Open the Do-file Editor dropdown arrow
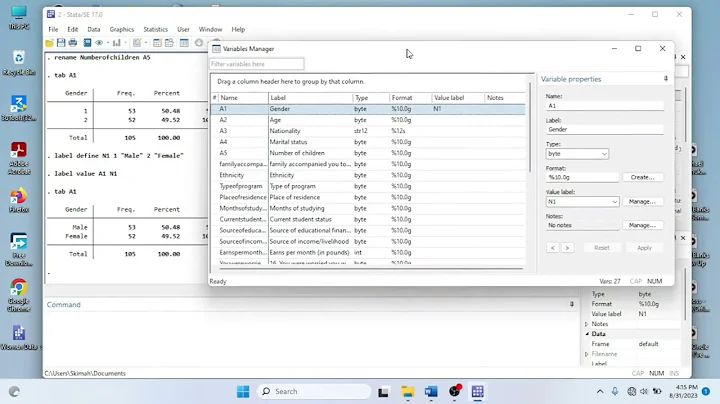The height and width of the screenshot is (404, 720). 146,43
